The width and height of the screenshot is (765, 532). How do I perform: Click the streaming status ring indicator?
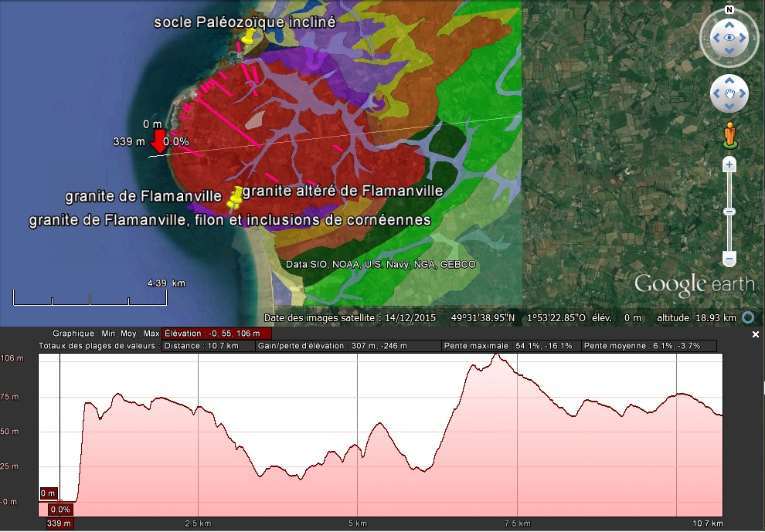pos(747,317)
